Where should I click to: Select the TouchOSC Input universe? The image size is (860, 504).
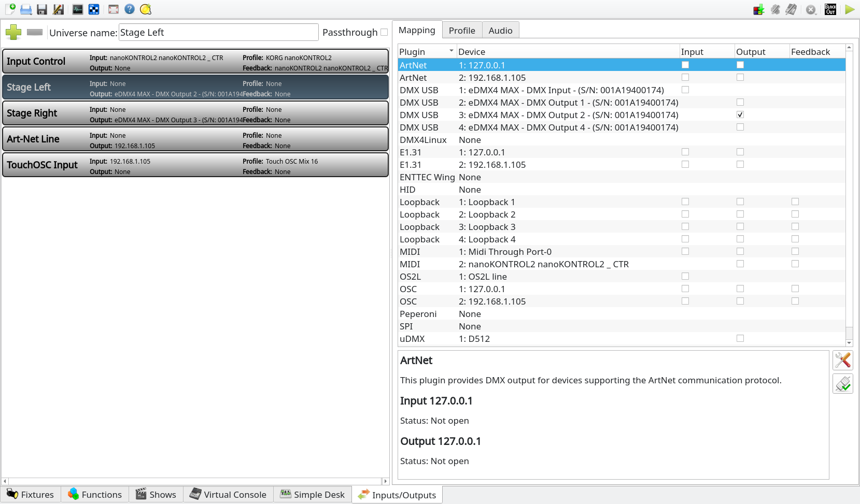click(x=195, y=165)
